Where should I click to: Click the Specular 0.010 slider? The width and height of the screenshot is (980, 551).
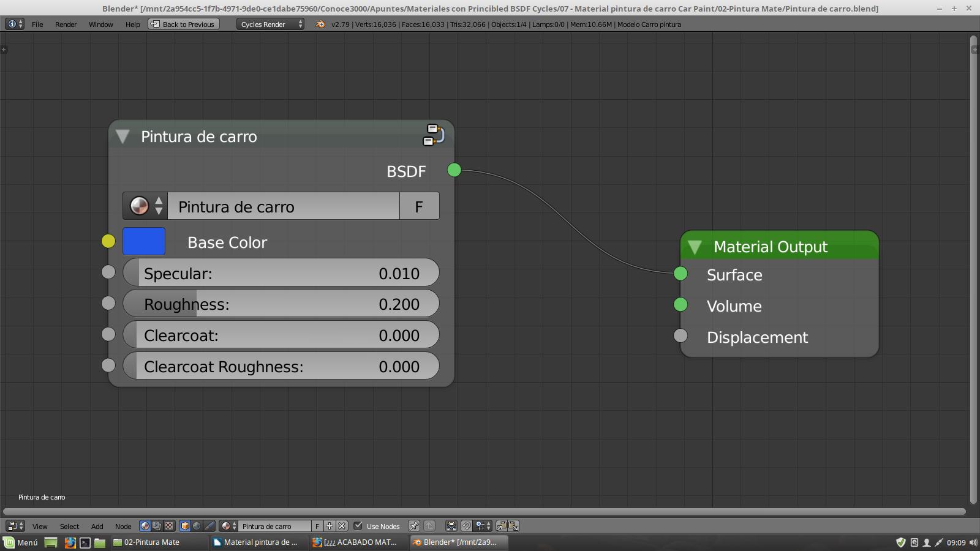(281, 272)
